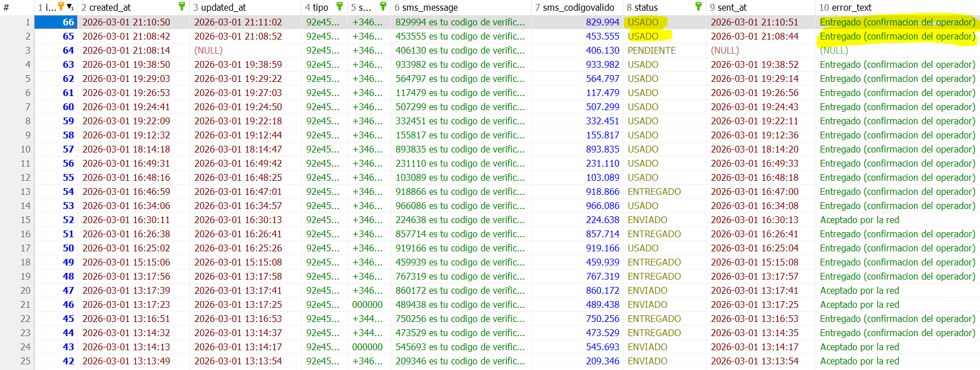Click message cell starting with 453555

click(x=460, y=36)
